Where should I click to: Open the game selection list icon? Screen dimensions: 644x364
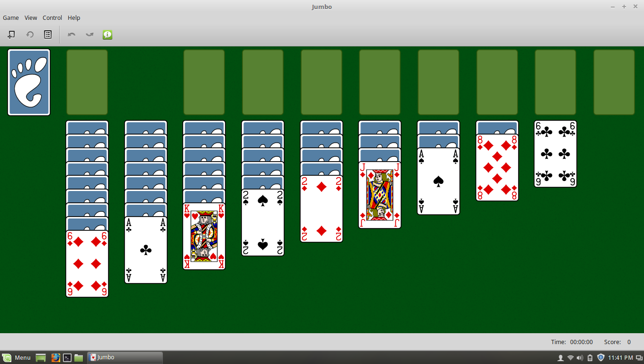[x=47, y=34]
